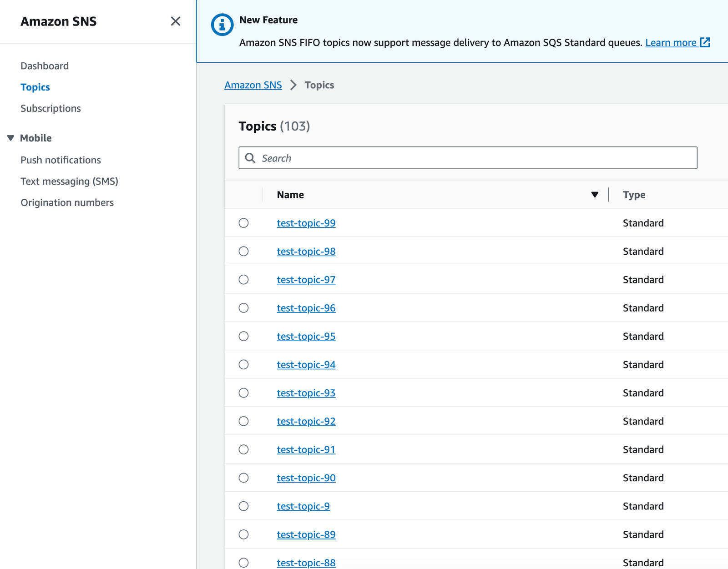This screenshot has width=728, height=569.
Task: Collapse the Mobile section in the sidebar
Action: pyautogui.click(x=10, y=138)
